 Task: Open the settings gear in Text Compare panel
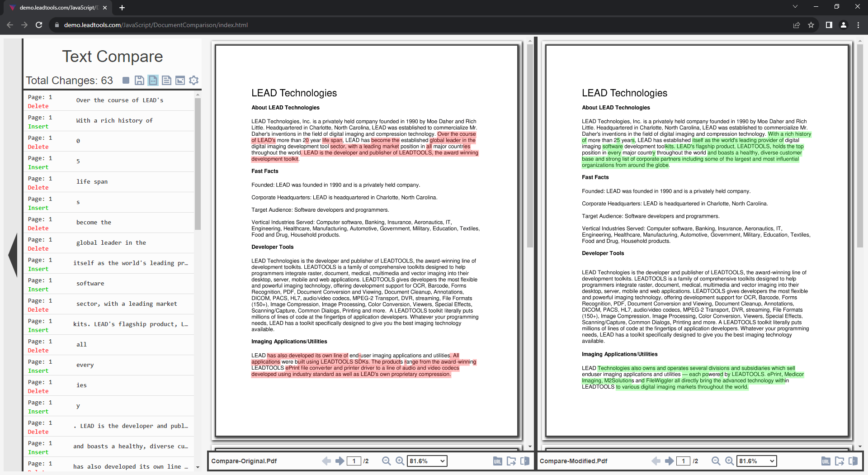(194, 81)
